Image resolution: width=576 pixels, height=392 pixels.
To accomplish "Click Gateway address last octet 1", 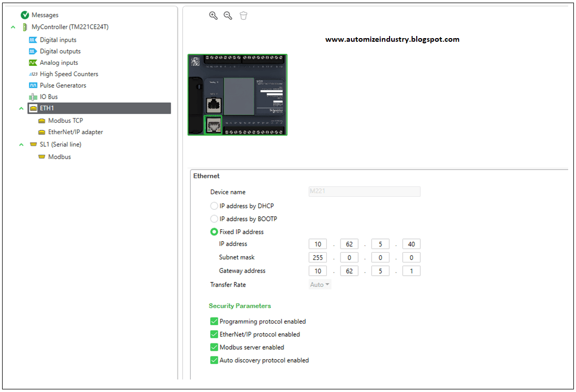I will 412,271.
